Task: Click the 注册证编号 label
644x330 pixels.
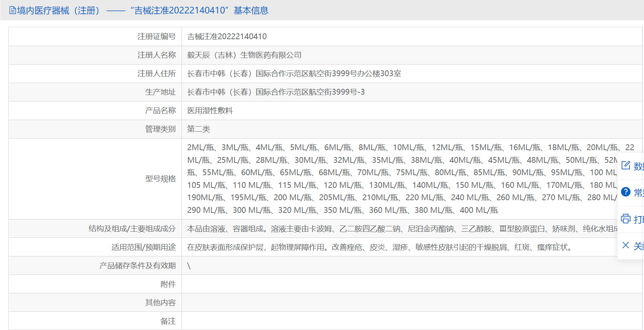Action: (x=157, y=37)
